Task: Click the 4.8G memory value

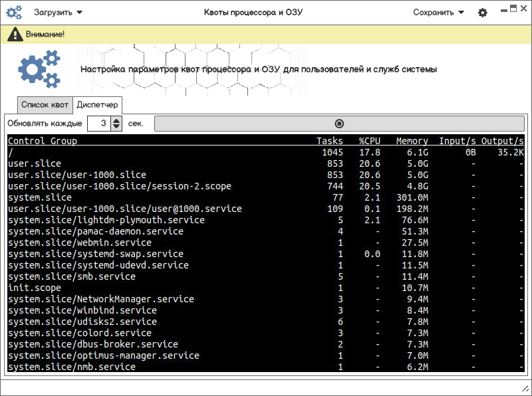Action: [x=418, y=186]
